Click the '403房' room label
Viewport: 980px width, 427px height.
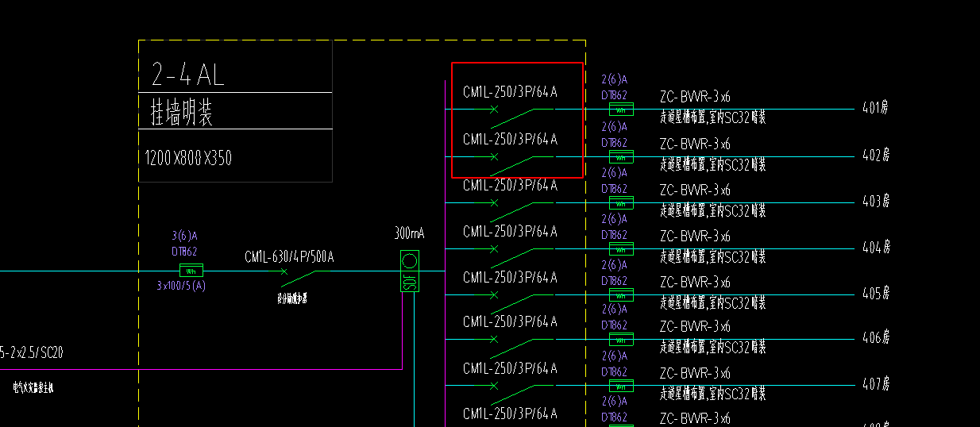coord(876,201)
